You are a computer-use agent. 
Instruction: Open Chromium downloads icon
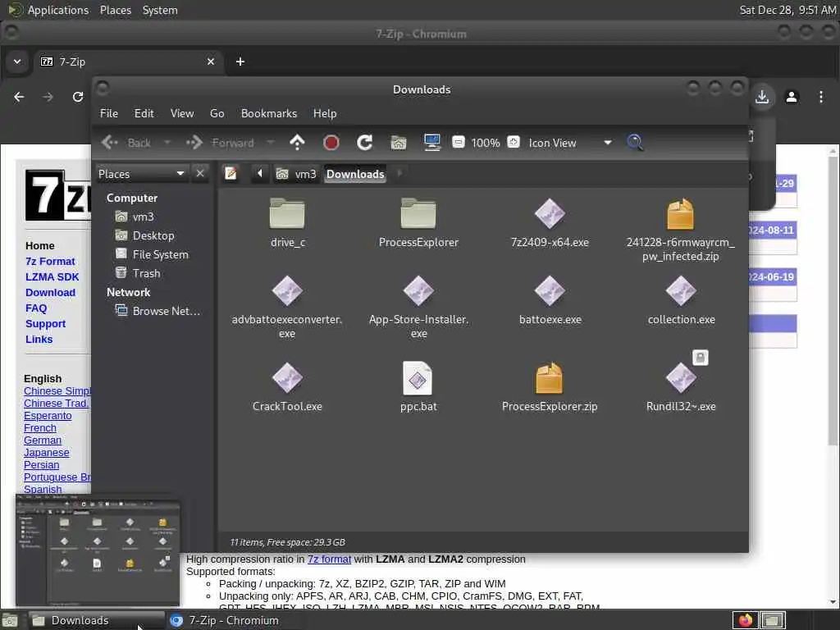point(762,97)
